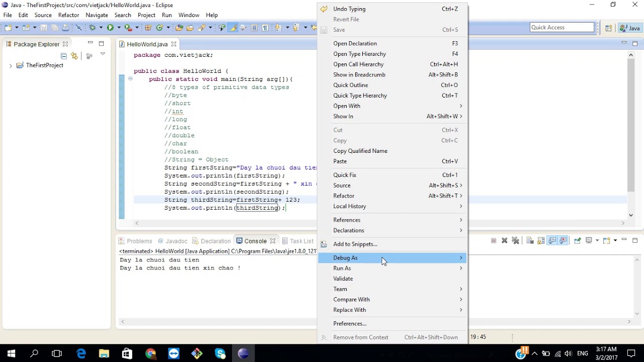The width and height of the screenshot is (644, 362).
Task: Switch to the Declaration tab
Action: pos(211,241)
